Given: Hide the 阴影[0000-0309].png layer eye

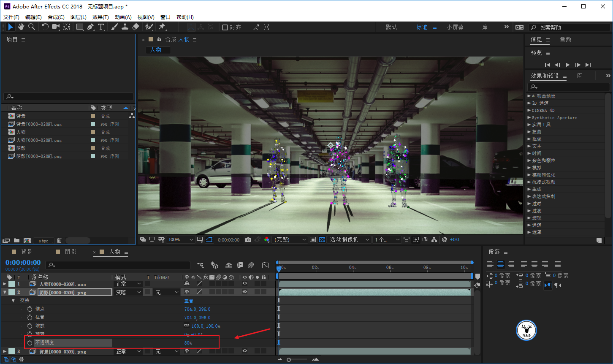Looking at the screenshot, I should point(244,292).
